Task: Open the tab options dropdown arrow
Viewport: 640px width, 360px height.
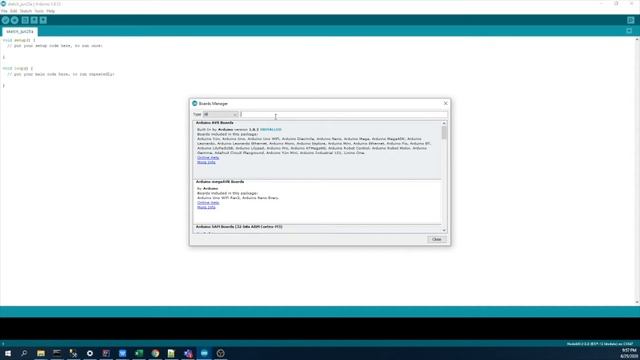Action: (x=629, y=31)
